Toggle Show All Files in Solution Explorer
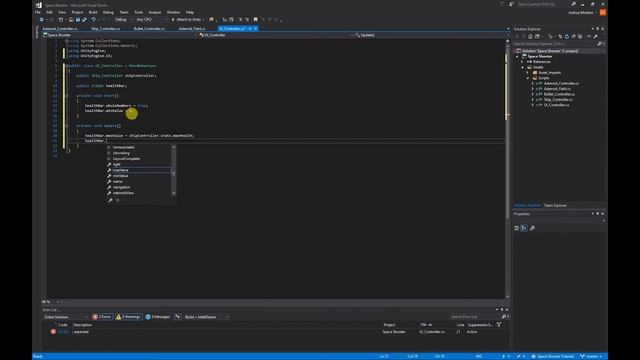This screenshot has width=640, height=360. pos(580,36)
